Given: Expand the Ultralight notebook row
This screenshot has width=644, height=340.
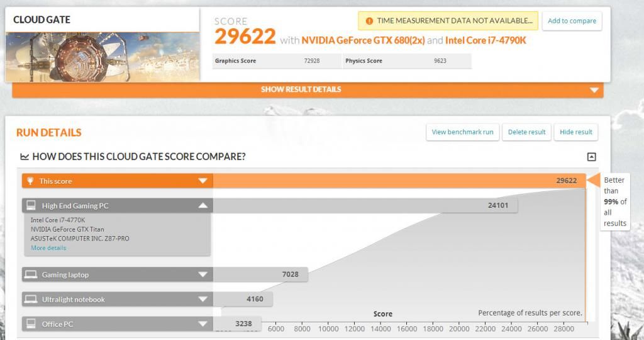Looking at the screenshot, I should [203, 300].
